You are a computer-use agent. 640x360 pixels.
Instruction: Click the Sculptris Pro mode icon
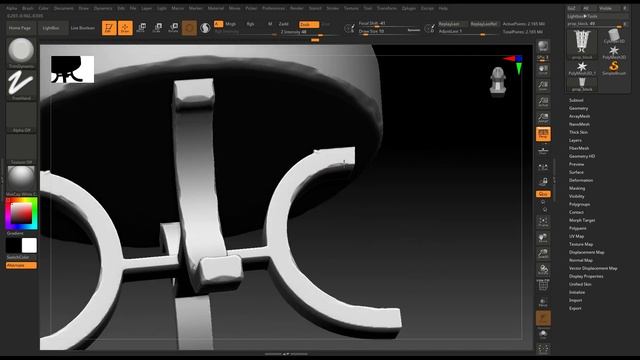click(205, 28)
